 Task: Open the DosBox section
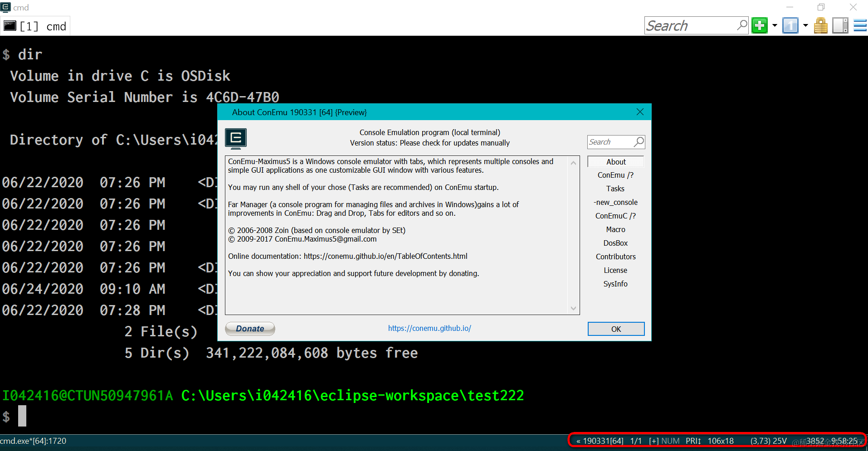615,243
